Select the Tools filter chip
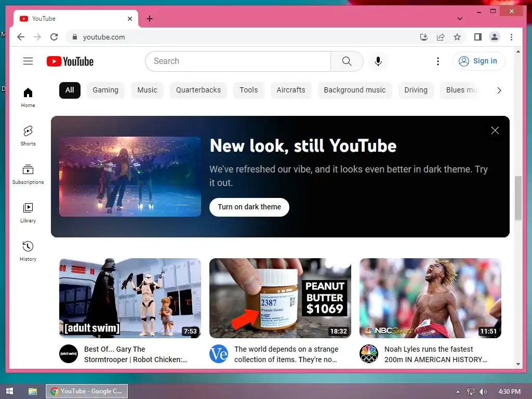This screenshot has height=399, width=532. coord(249,90)
